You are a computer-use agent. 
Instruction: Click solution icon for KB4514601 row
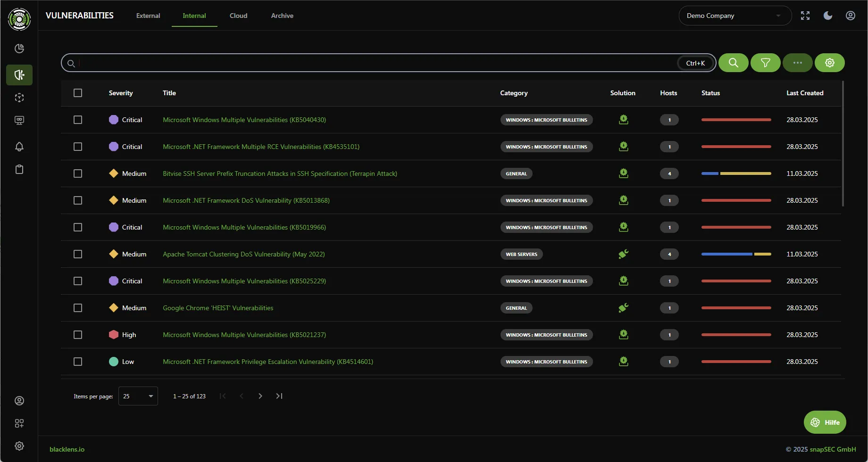624,362
